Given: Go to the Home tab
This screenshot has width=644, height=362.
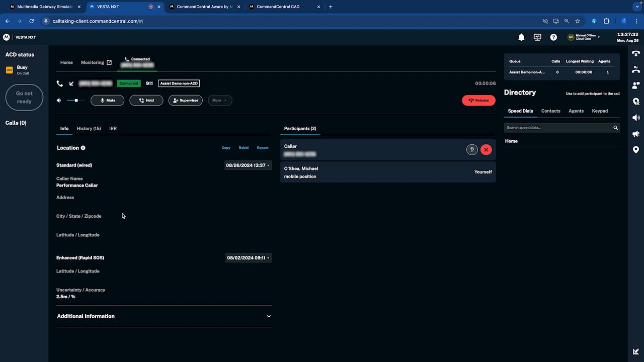Looking at the screenshot, I should (66, 63).
